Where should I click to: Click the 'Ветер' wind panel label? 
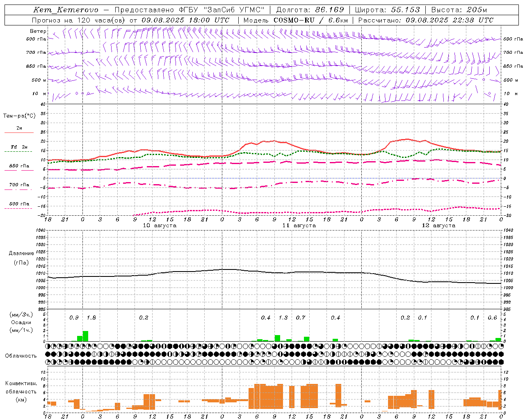pyautogui.click(x=38, y=31)
